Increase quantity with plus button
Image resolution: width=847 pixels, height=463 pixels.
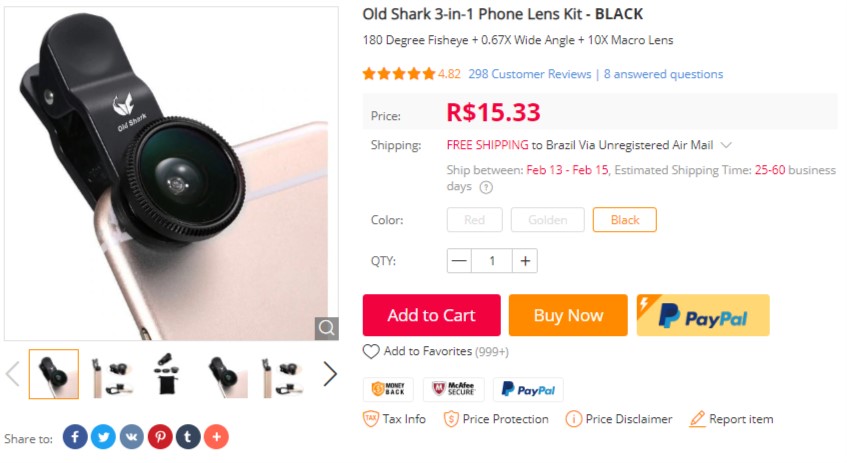(526, 261)
